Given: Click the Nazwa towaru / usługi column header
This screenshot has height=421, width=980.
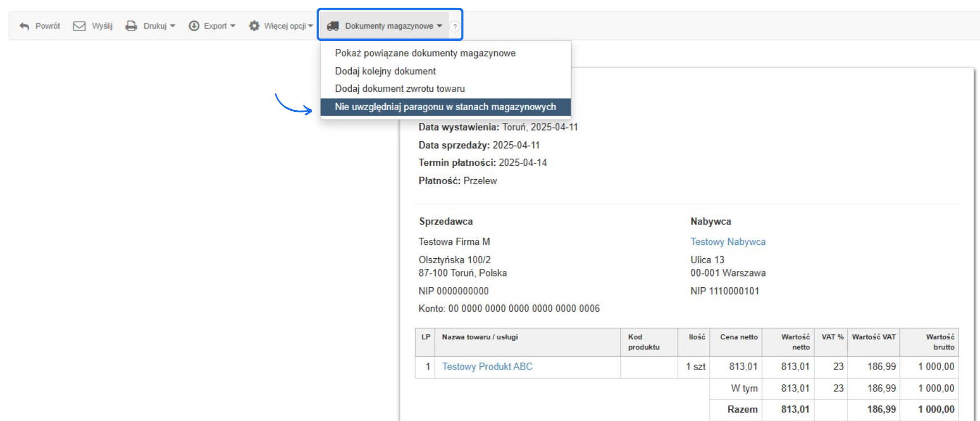Looking at the screenshot, I should [480, 337].
